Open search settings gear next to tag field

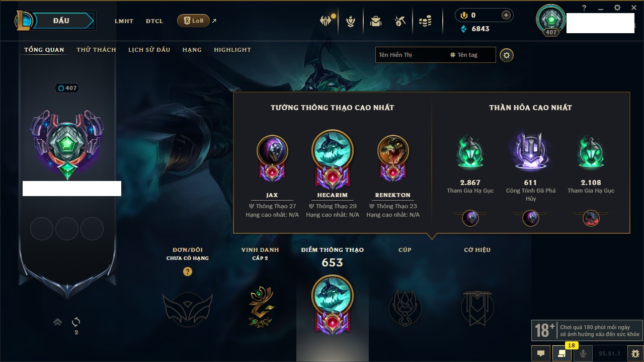[x=507, y=55]
